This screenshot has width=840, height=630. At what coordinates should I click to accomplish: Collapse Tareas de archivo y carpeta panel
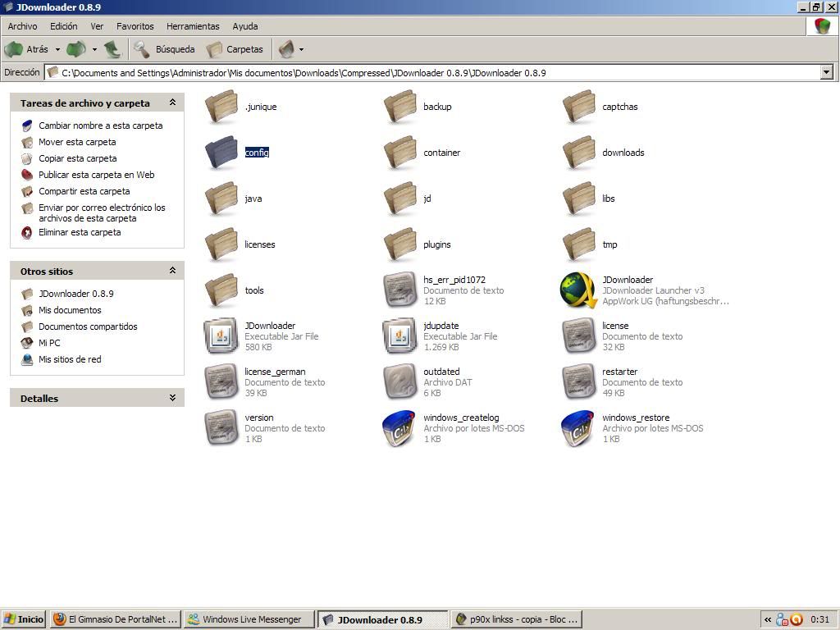click(x=172, y=103)
